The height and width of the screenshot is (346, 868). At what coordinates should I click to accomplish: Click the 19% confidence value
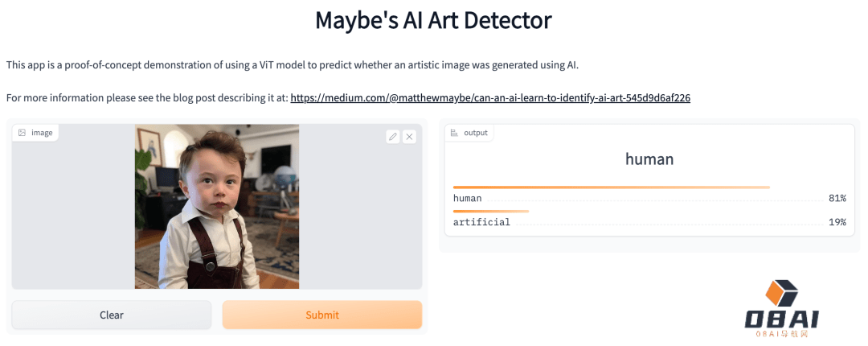tap(837, 222)
